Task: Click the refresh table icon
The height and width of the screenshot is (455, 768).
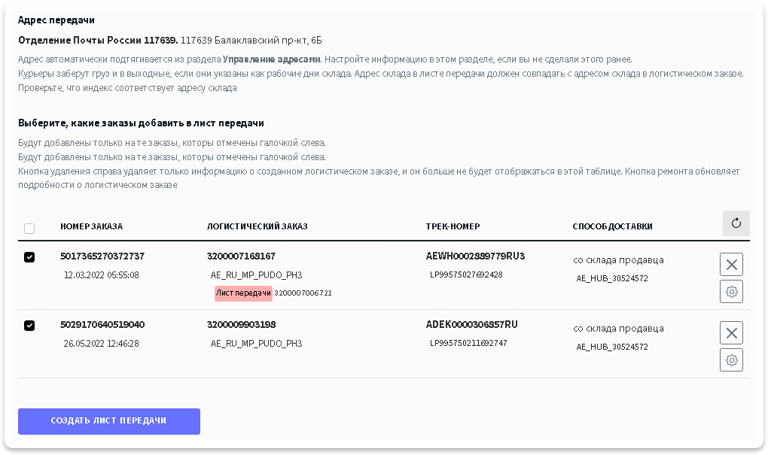Action: [x=736, y=224]
